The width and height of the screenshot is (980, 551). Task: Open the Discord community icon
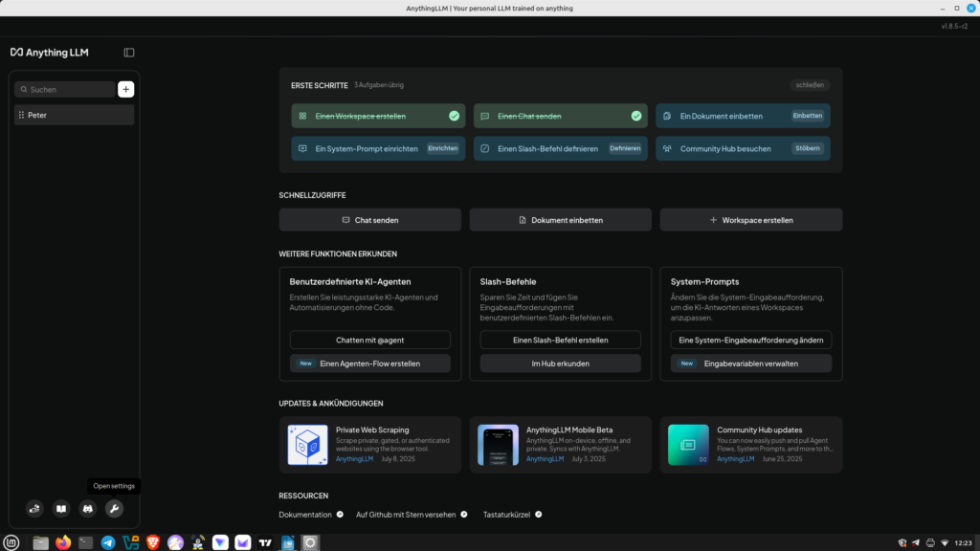click(87, 509)
